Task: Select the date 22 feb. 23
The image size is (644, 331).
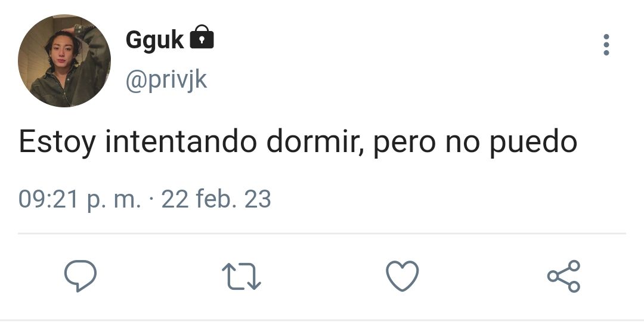Action: (x=216, y=199)
